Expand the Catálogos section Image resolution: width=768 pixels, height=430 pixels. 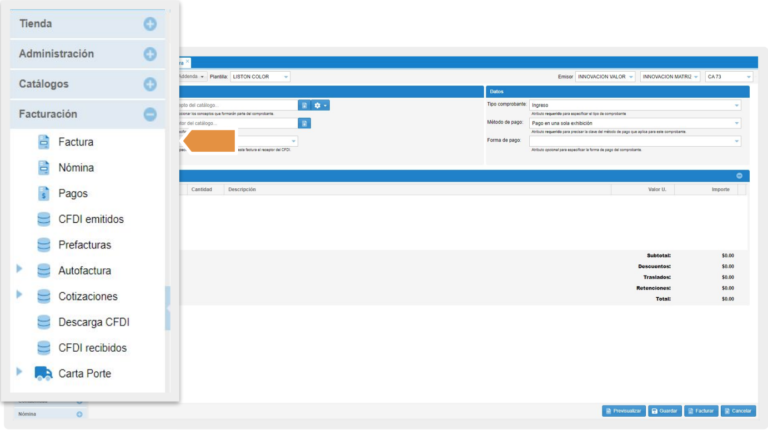(x=150, y=84)
